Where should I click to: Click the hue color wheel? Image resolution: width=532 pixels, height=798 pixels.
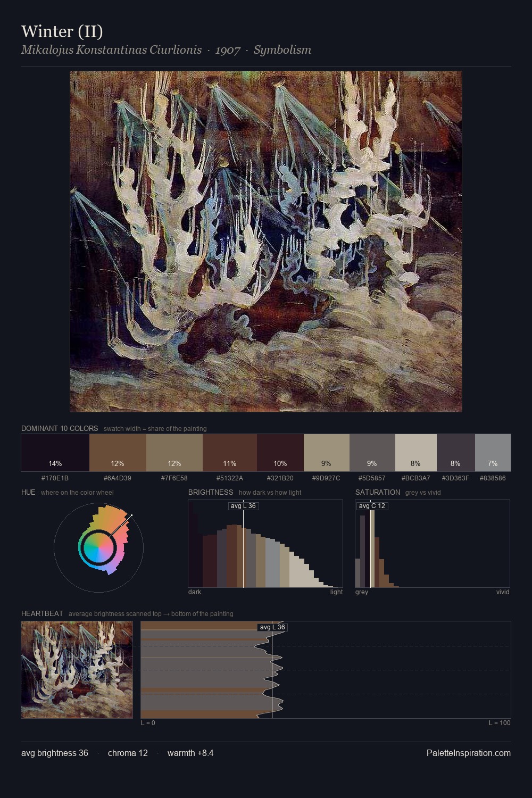tap(98, 547)
